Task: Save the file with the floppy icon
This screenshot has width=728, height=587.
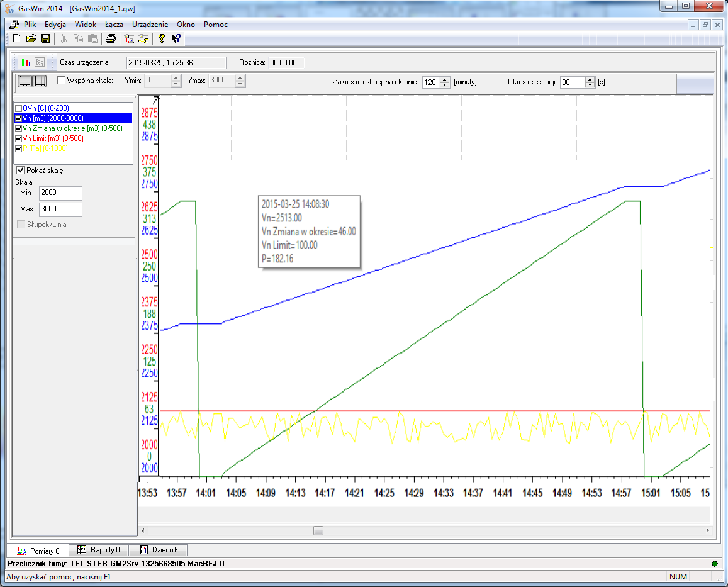Action: (x=45, y=38)
